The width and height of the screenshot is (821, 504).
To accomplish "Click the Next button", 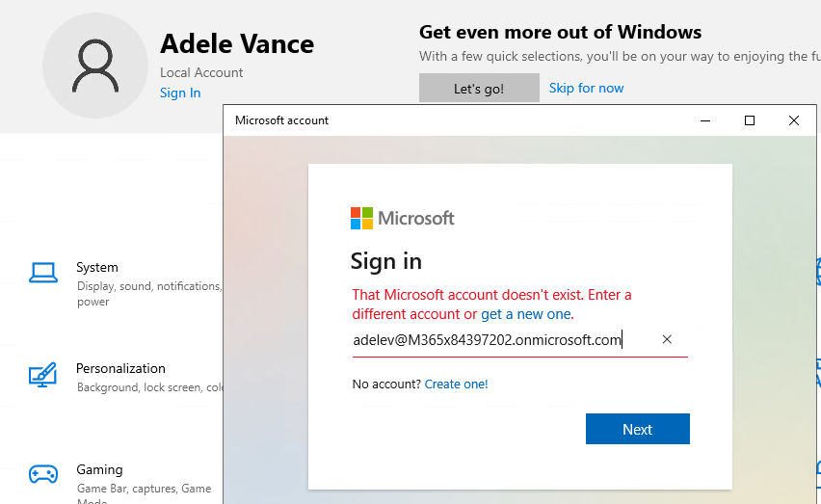I will (637, 429).
